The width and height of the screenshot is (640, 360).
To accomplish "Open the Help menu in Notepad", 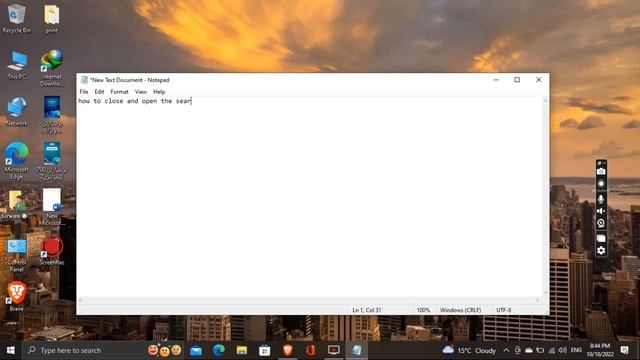I will click(159, 92).
